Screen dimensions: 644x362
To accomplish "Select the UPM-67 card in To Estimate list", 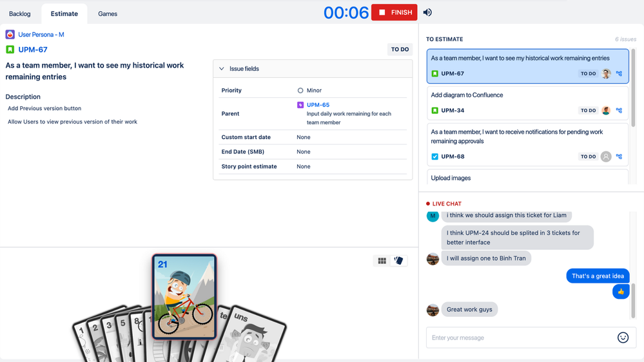I will pos(528,66).
